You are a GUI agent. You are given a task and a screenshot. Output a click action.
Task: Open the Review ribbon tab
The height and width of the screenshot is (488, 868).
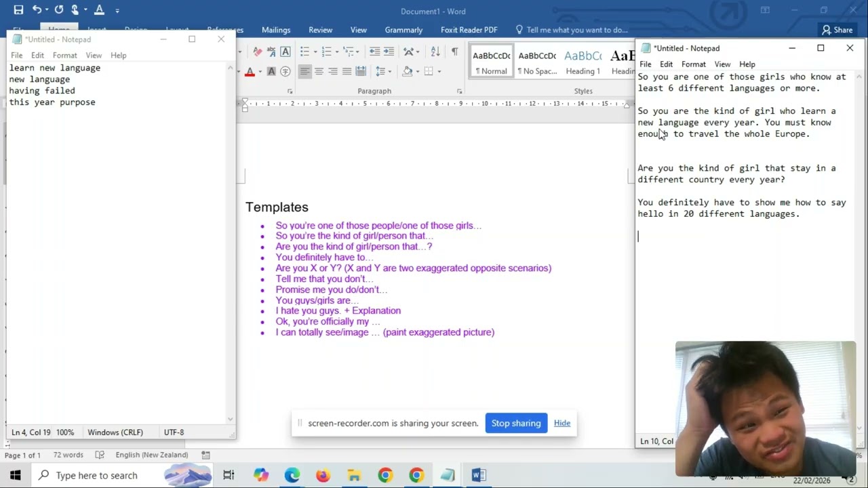tap(320, 30)
